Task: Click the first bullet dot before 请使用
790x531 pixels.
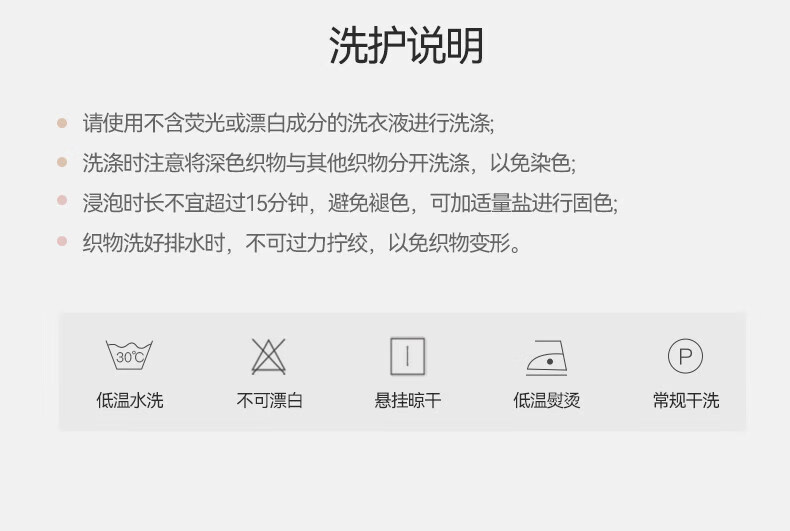Action: pyautogui.click(x=62, y=123)
